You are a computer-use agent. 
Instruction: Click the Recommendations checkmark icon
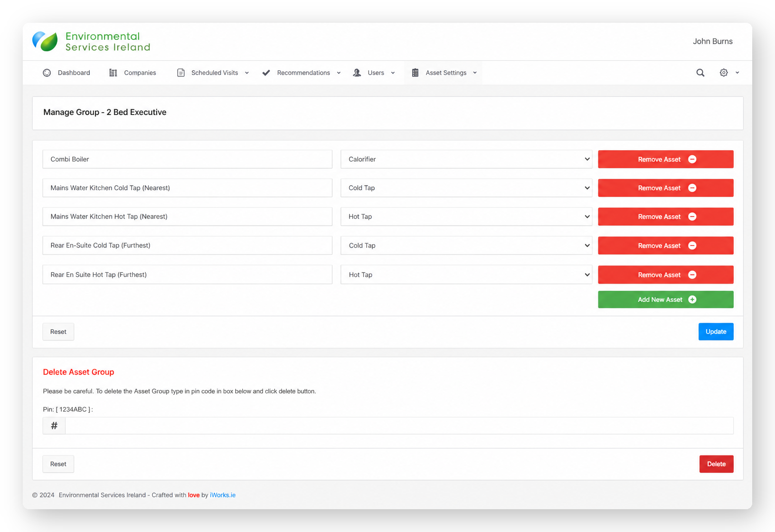click(266, 73)
